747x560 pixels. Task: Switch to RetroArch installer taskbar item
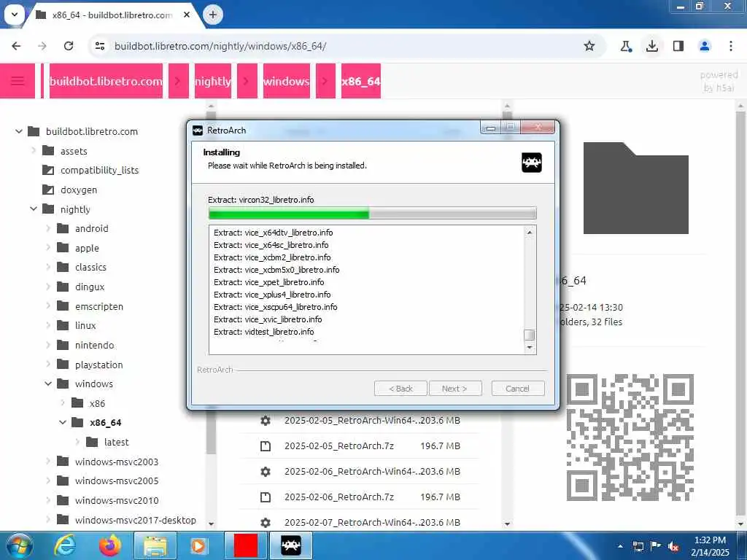pos(291,546)
